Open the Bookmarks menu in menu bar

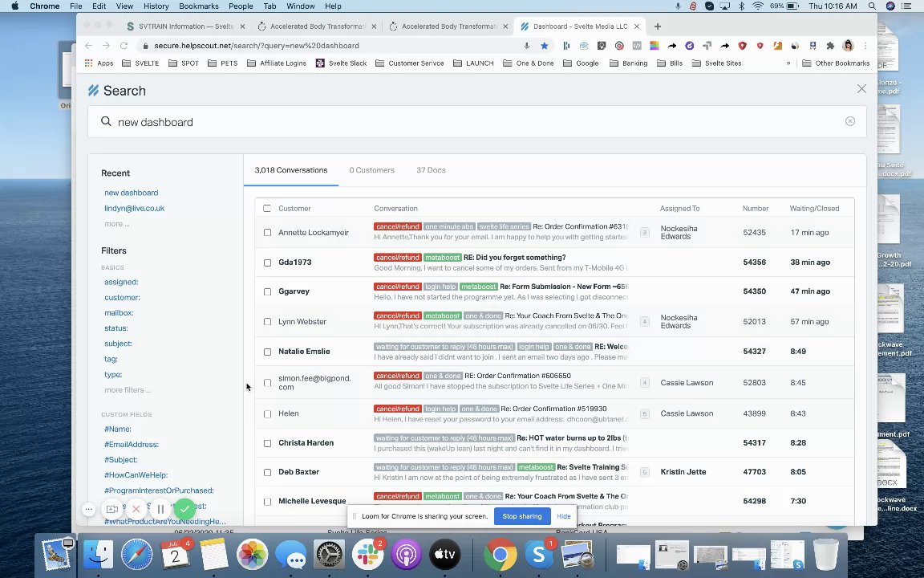[x=199, y=6]
